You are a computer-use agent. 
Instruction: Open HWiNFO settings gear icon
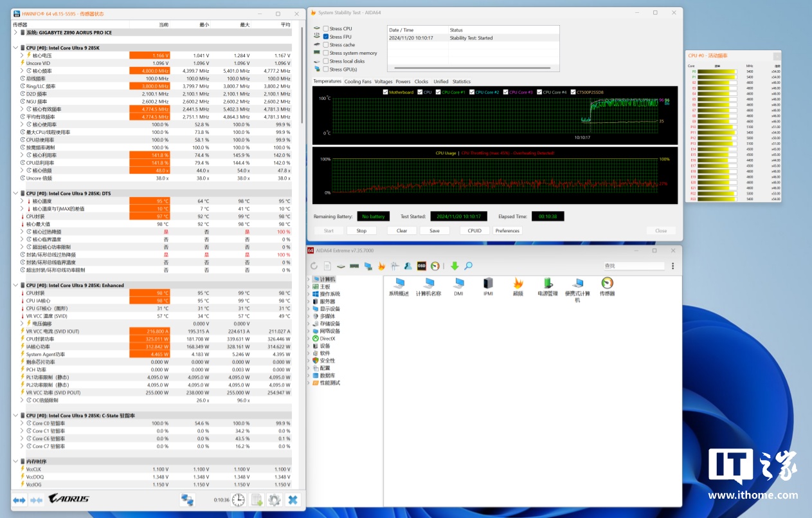275,500
